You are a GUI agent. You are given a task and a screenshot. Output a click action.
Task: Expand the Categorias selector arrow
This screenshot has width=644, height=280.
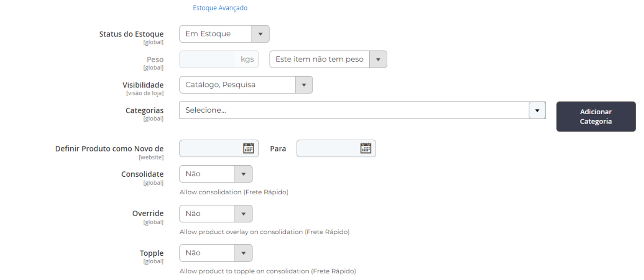click(x=537, y=110)
